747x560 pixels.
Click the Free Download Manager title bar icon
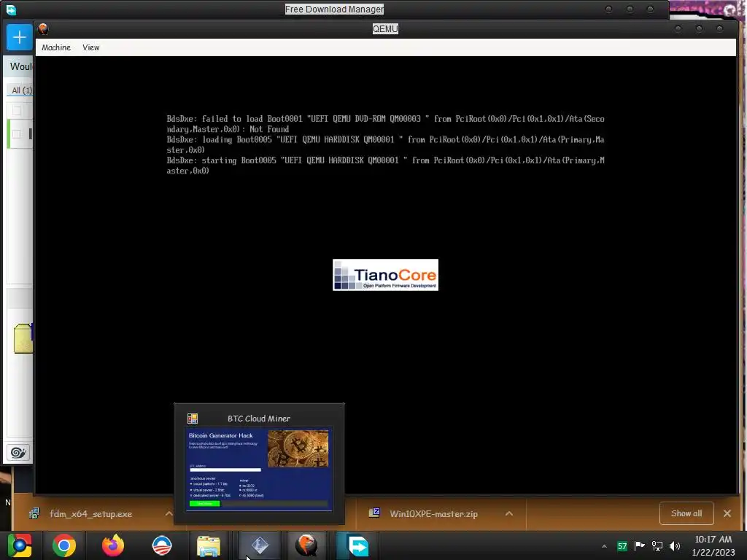click(10, 9)
